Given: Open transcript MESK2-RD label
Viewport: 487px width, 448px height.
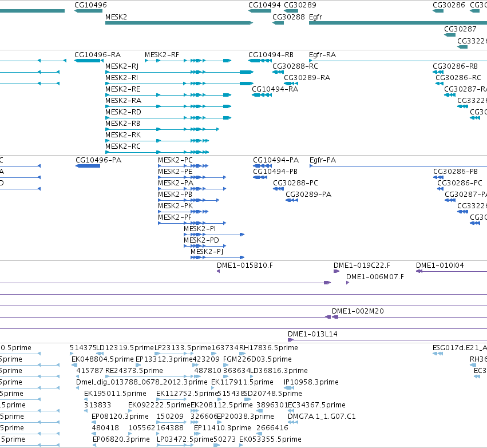Looking at the screenshot, I should point(123,112).
